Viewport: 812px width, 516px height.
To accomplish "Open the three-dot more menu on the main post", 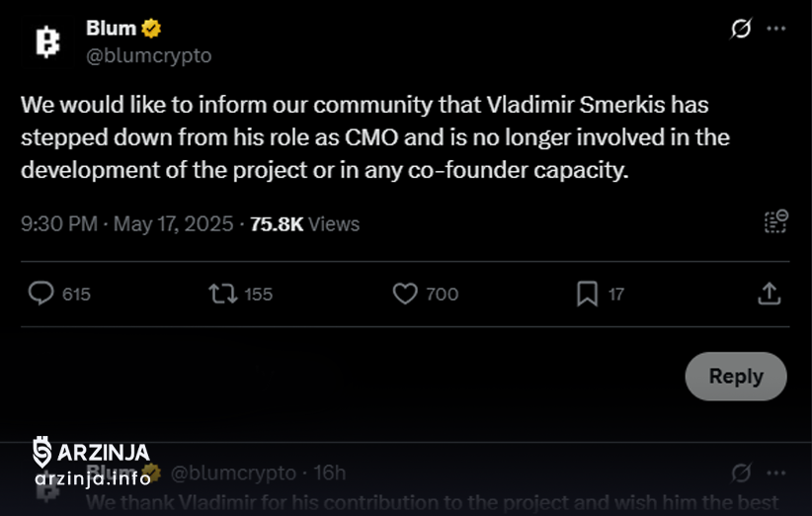I will point(775,29).
